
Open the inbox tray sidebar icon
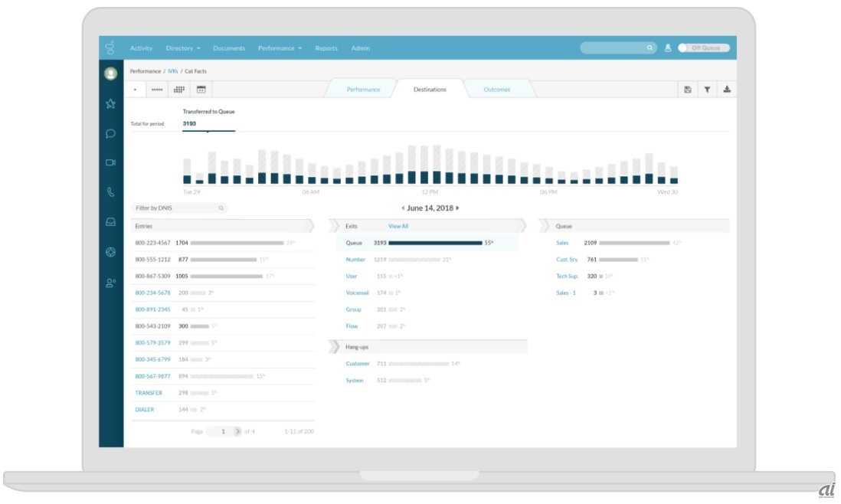click(x=110, y=222)
